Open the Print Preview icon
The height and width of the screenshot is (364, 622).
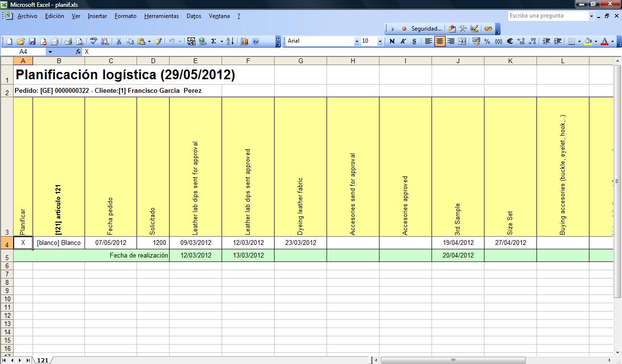[79, 41]
